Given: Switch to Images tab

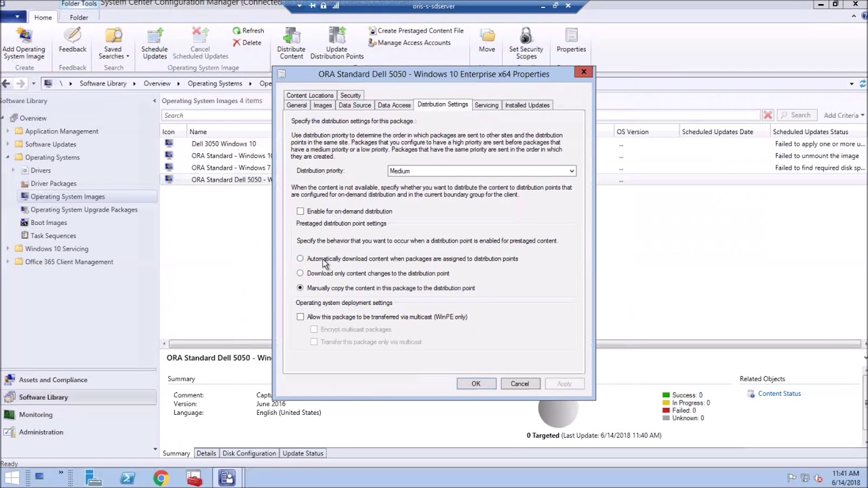Looking at the screenshot, I should [322, 105].
